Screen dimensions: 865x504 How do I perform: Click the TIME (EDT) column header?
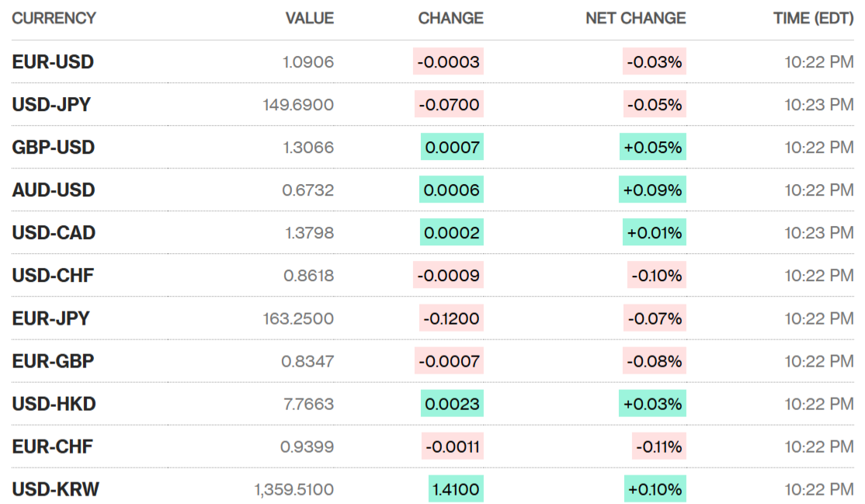pos(813,18)
